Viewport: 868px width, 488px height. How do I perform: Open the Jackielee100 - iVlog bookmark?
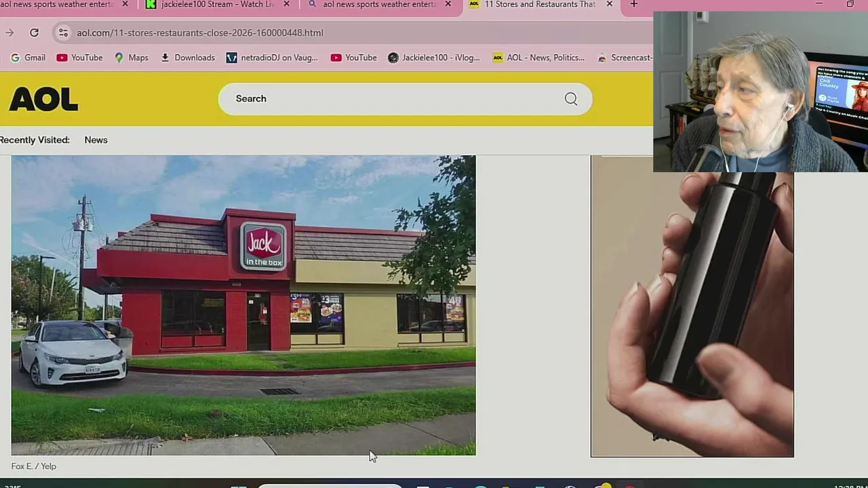click(x=433, y=58)
